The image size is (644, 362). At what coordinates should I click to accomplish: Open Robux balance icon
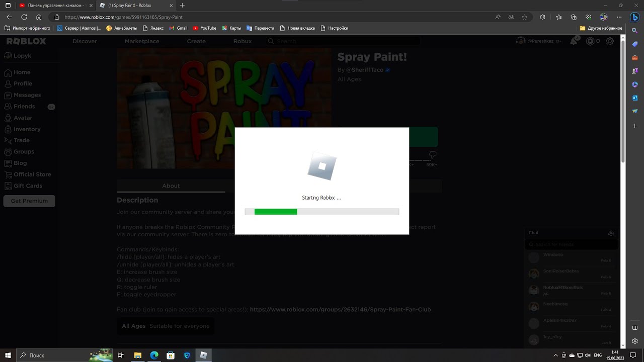(x=590, y=41)
